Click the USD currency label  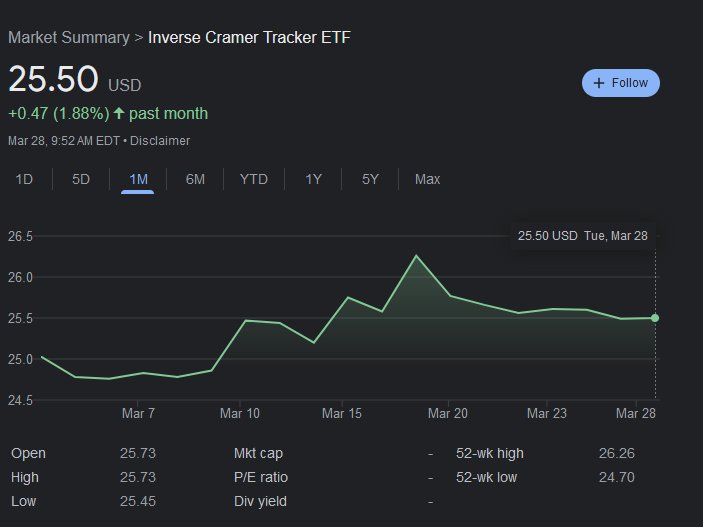click(125, 85)
